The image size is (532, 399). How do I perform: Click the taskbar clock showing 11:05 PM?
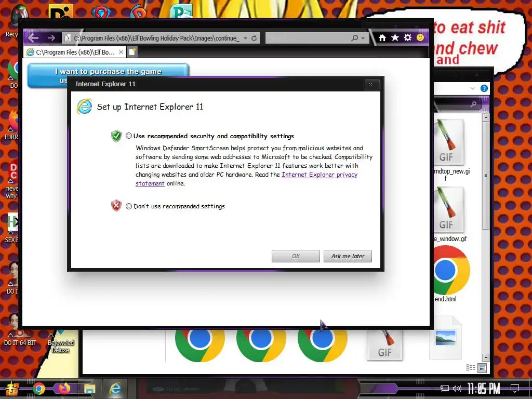(x=484, y=389)
